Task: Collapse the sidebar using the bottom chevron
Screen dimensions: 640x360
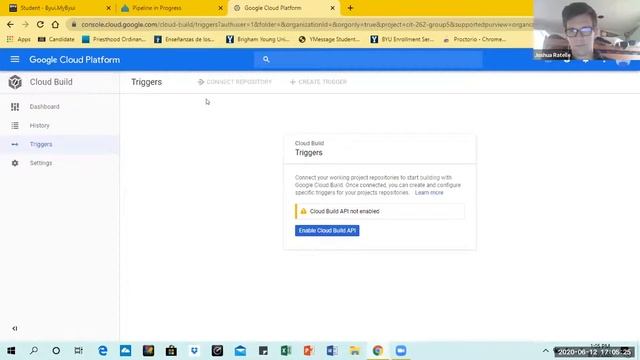Action: 15,328
